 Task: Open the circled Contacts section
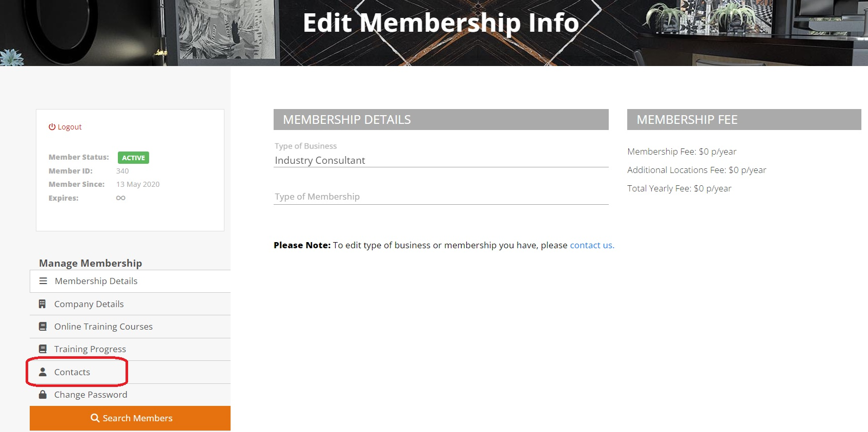(72, 372)
